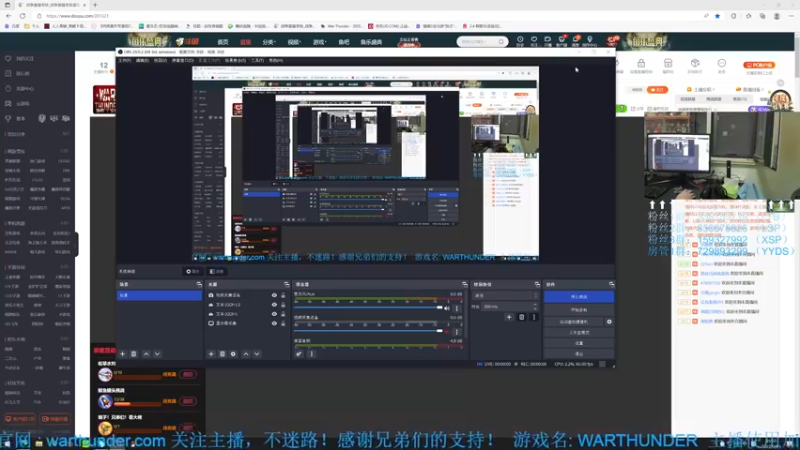Open the OBS Tools menu
800x450 pixels.
pyautogui.click(x=257, y=60)
